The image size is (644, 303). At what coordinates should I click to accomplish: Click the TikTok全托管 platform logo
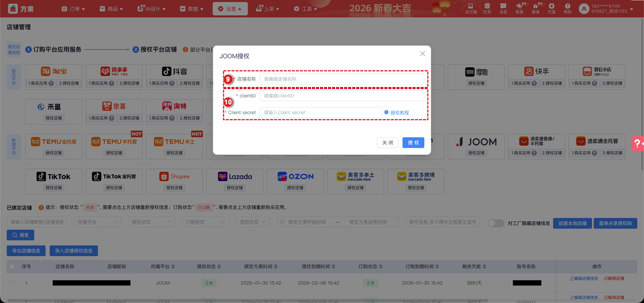pos(114,176)
